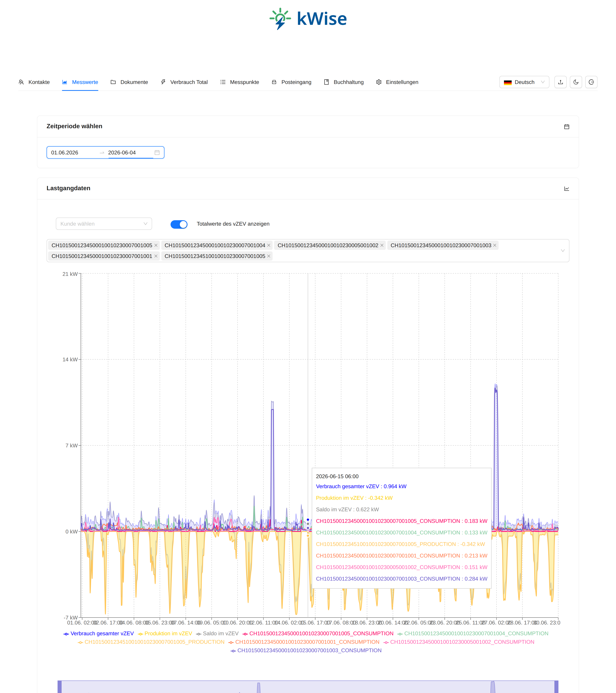Toggle Verbrauch gesamter vZEV legend entry
Screen dimensions: 616x693
[x=99, y=633]
